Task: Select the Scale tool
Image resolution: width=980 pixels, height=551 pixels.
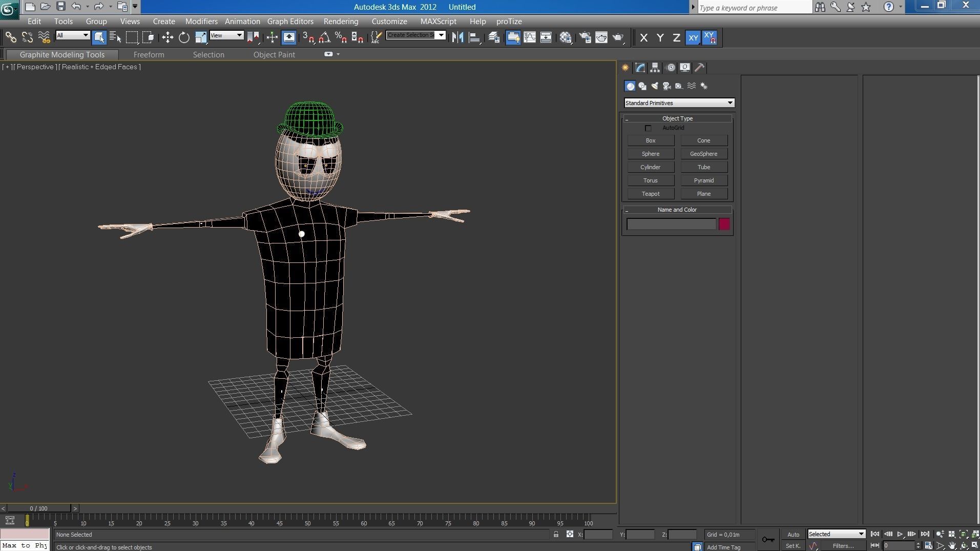Action: click(x=200, y=37)
